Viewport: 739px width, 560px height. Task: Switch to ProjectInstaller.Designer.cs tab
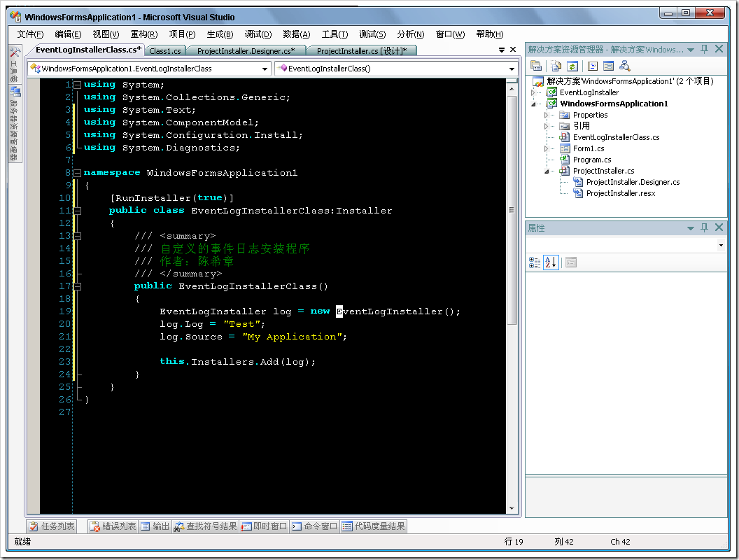(246, 51)
